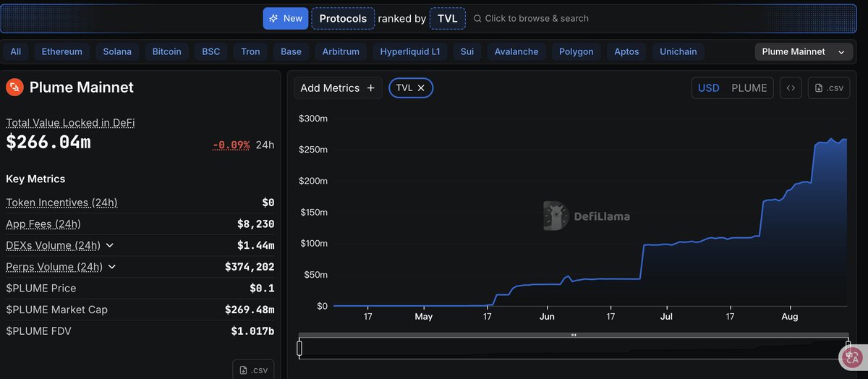
Task: Click the embed code icon
Action: 791,88
